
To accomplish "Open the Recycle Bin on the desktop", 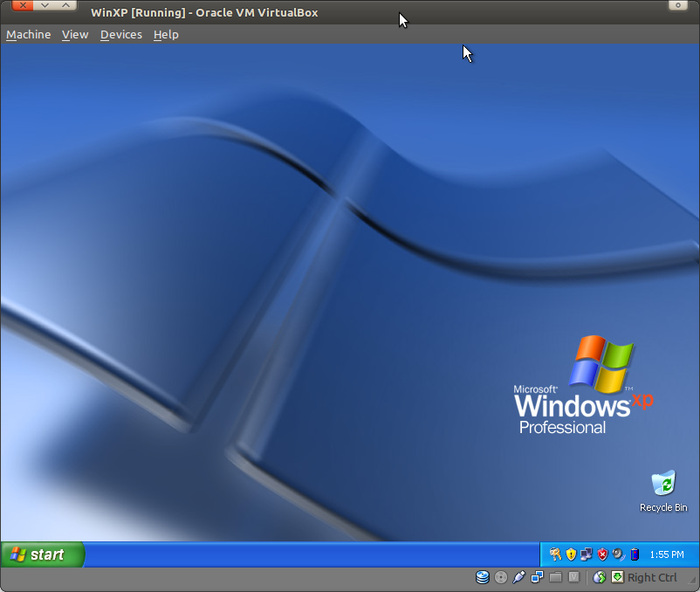I will (x=663, y=485).
